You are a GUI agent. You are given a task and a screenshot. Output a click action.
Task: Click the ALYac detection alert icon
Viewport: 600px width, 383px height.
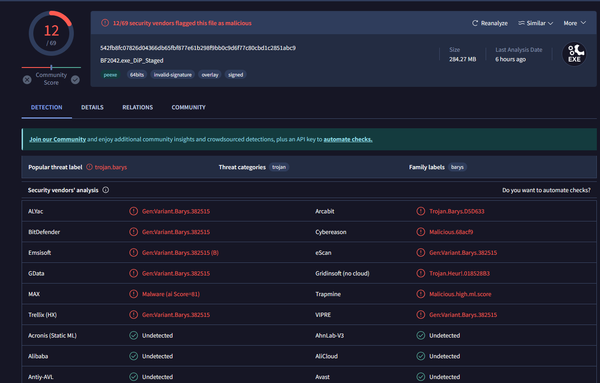[x=133, y=211]
